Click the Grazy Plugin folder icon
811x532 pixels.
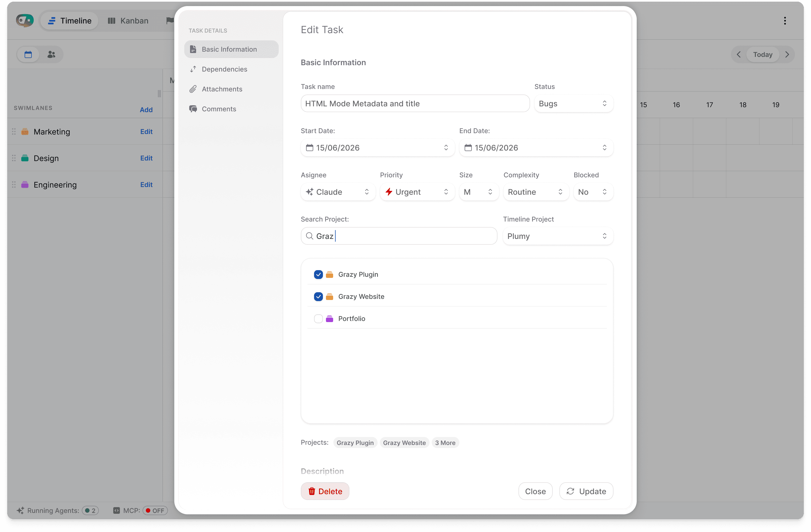pos(330,274)
